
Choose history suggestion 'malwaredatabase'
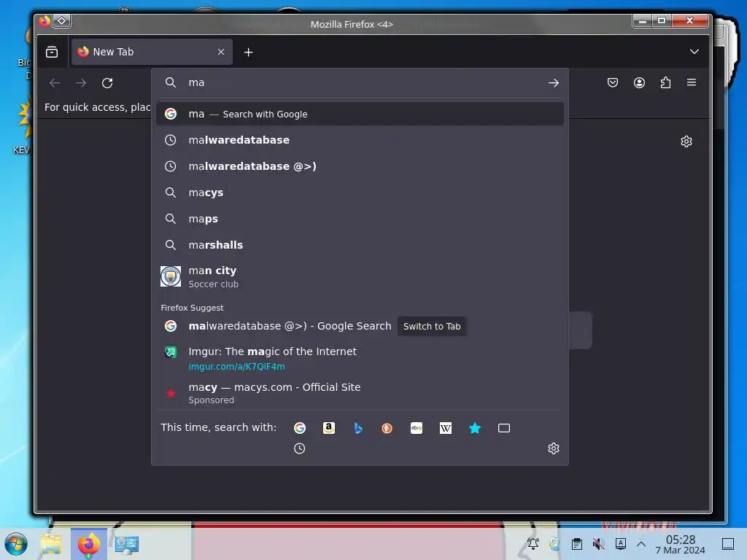(360, 140)
